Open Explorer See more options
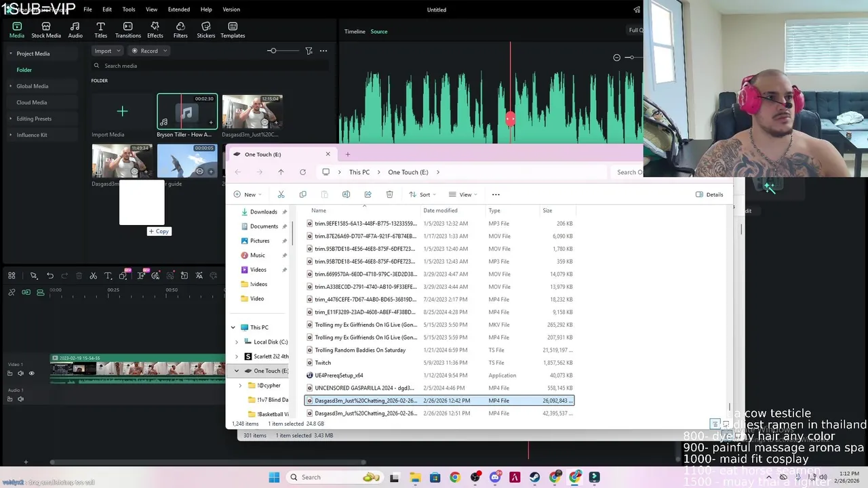 pos(496,195)
